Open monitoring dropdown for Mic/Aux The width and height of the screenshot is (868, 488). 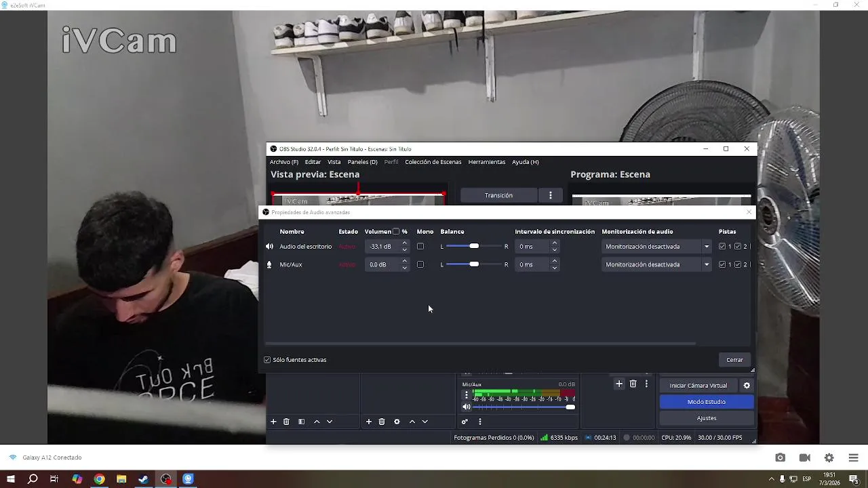656,265
